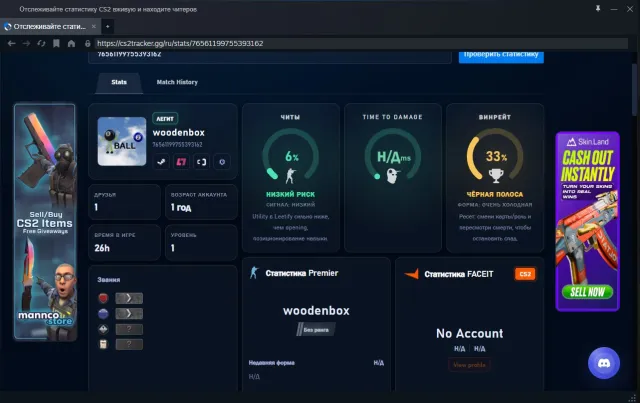Open the pink Leetify icon link

point(181,162)
